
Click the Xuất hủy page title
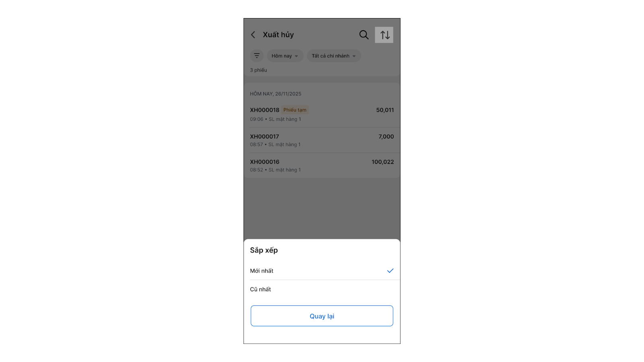278,35
